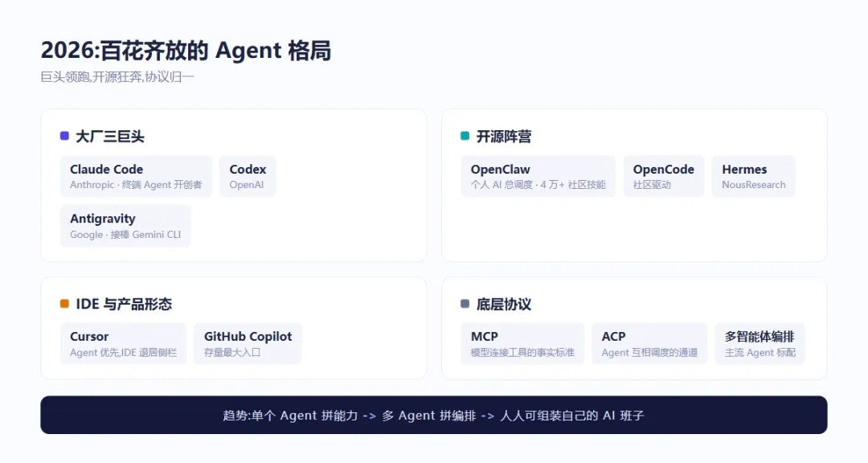Viewport: 868px width, 463px height.
Task: Click the text 存量最大入口
Action: tap(232, 353)
